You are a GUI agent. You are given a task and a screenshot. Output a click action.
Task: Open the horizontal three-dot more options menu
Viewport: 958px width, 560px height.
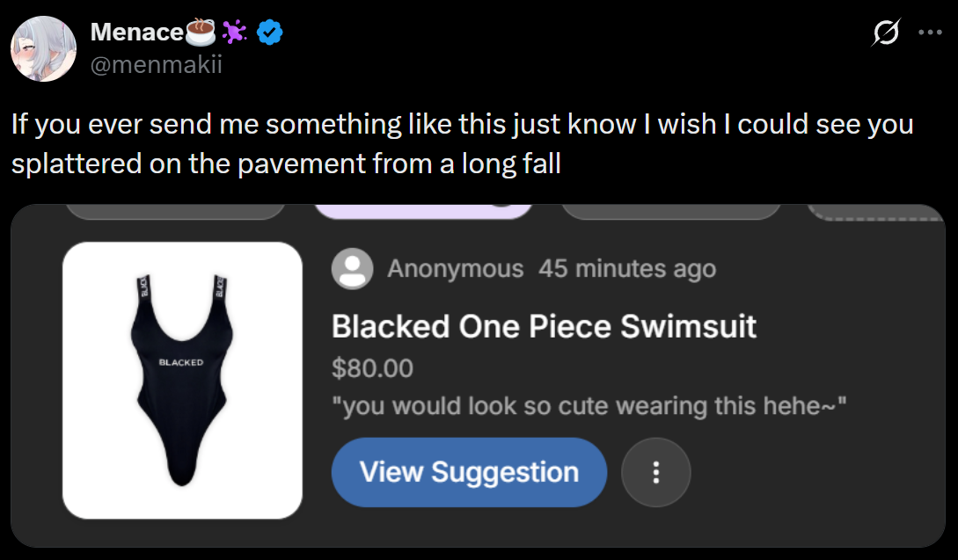click(930, 33)
